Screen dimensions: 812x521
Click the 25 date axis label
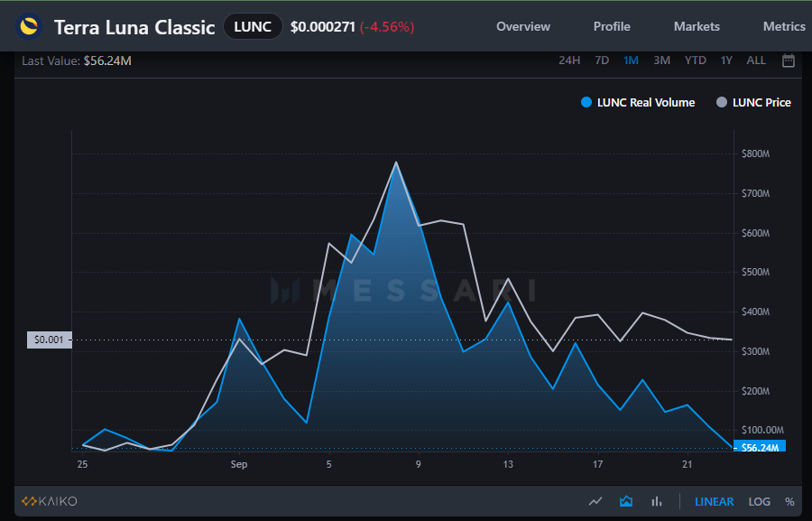point(82,464)
